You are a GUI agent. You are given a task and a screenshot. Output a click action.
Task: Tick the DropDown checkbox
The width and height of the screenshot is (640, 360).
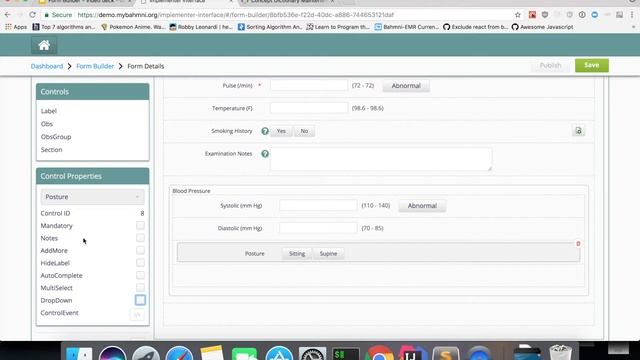pyautogui.click(x=140, y=300)
